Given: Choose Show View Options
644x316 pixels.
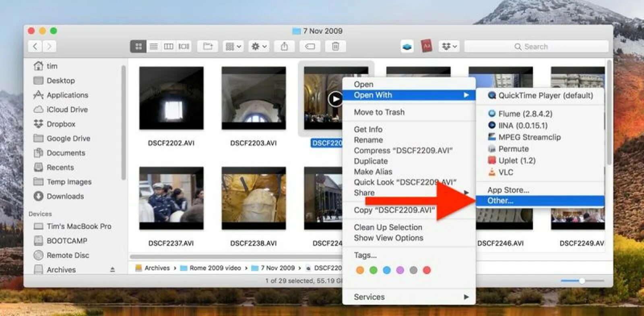Looking at the screenshot, I should (388, 238).
